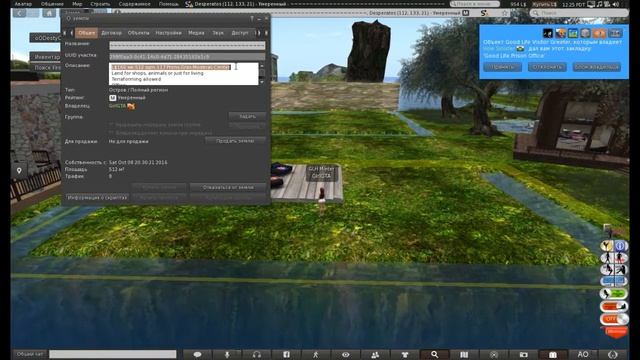Click the monitor icon in top bar
640x360 pixels.
click(x=591, y=4)
